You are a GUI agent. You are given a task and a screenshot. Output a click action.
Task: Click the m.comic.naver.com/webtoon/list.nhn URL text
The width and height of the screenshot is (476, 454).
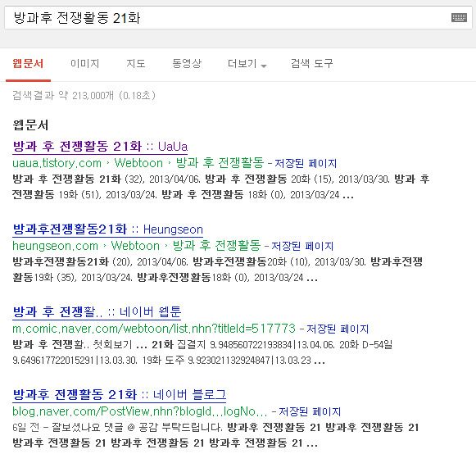154,329
